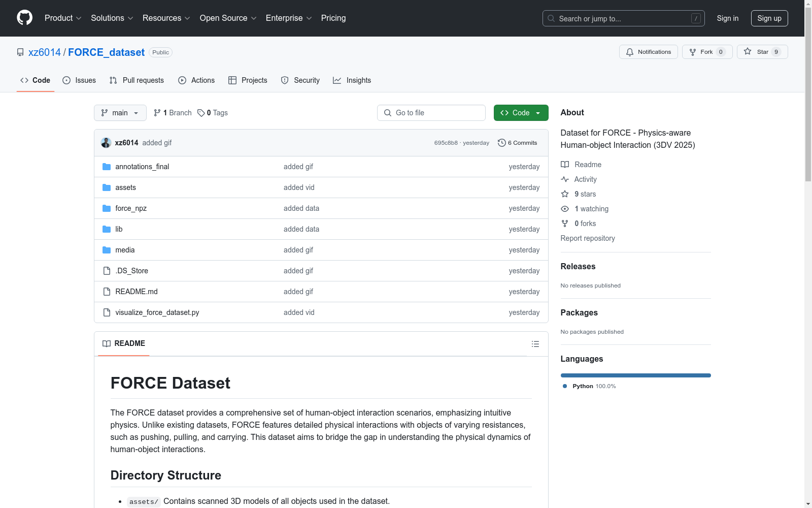Click 'added data' message in force_npz row

(x=301, y=208)
